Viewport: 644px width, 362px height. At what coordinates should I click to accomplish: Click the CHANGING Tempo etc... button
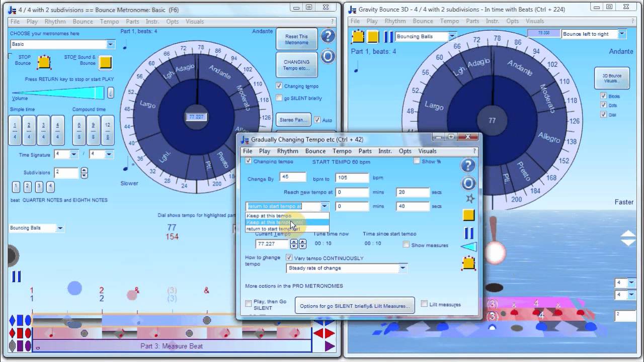pos(297,65)
